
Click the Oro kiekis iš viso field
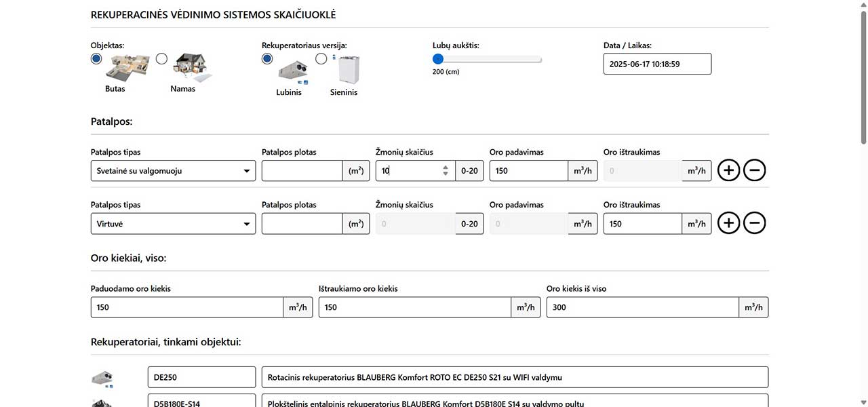tap(643, 307)
